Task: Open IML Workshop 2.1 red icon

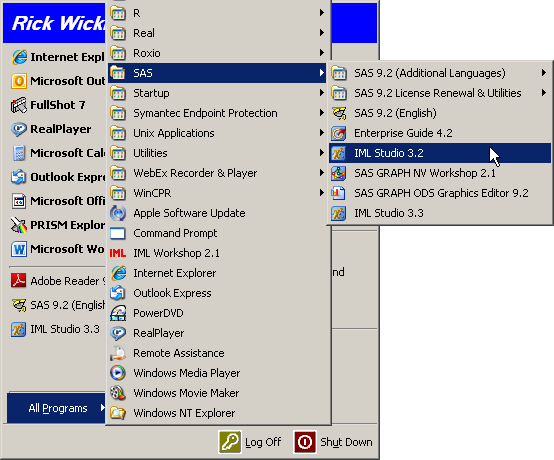Action: [118, 253]
